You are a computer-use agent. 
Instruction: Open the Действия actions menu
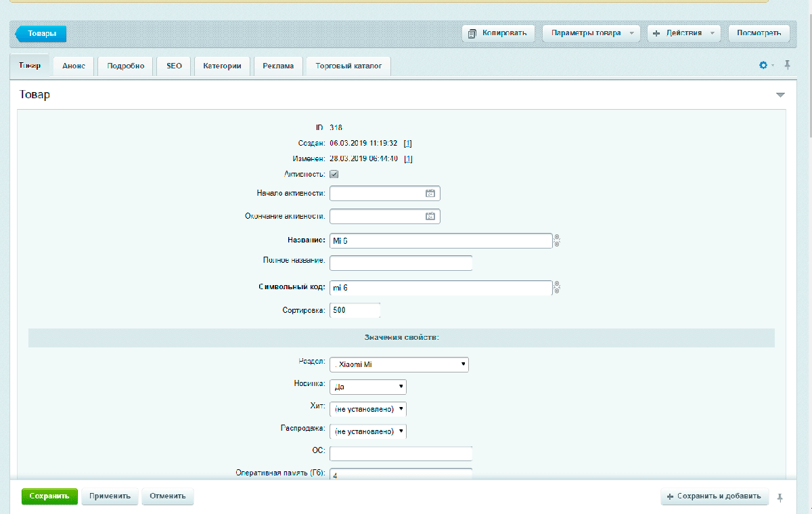683,33
